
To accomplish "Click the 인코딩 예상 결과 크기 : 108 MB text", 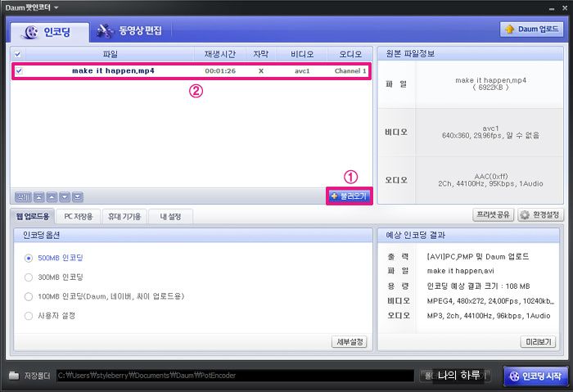I will click(x=478, y=286).
